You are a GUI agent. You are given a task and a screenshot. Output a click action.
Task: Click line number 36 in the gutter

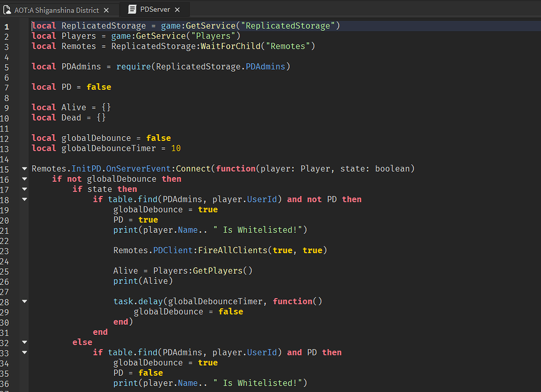pyautogui.click(x=5, y=384)
